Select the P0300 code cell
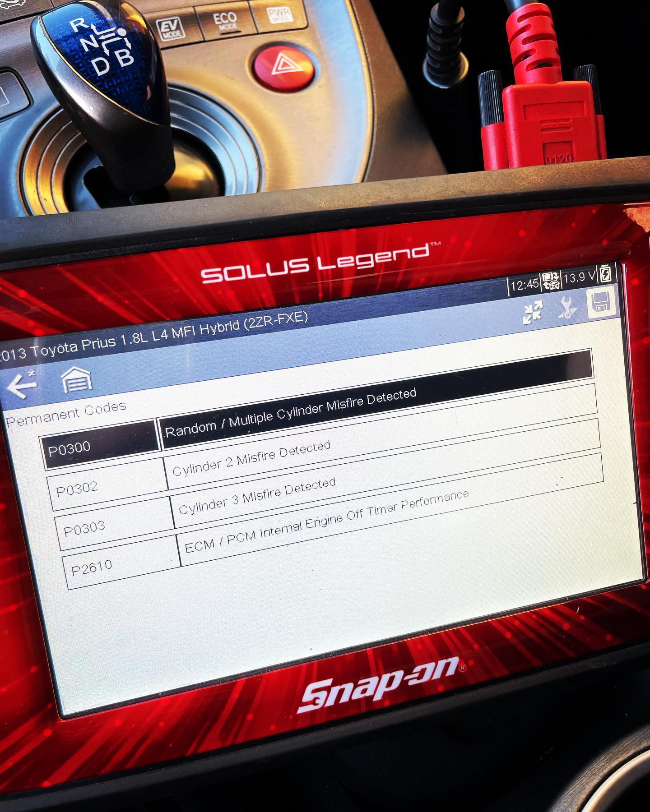 (x=100, y=444)
